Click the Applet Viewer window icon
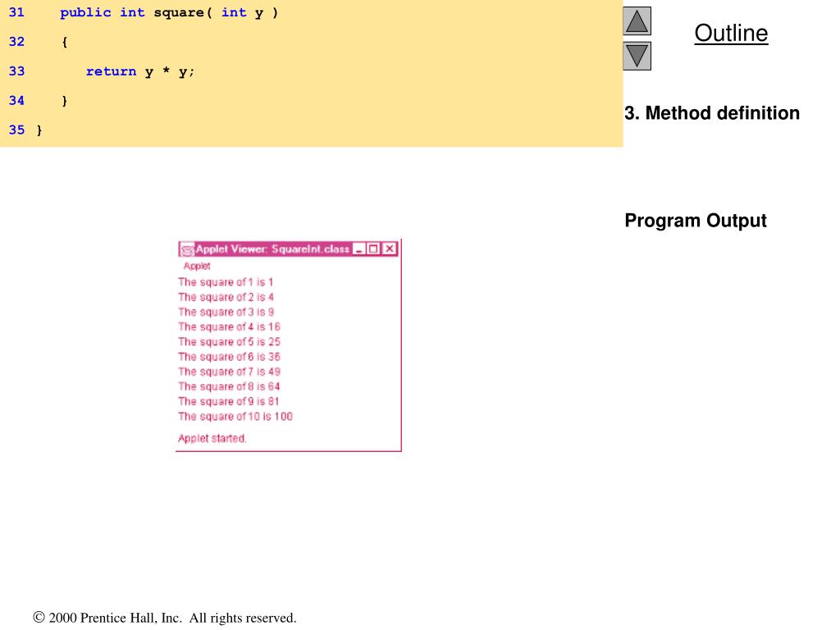 click(187, 249)
